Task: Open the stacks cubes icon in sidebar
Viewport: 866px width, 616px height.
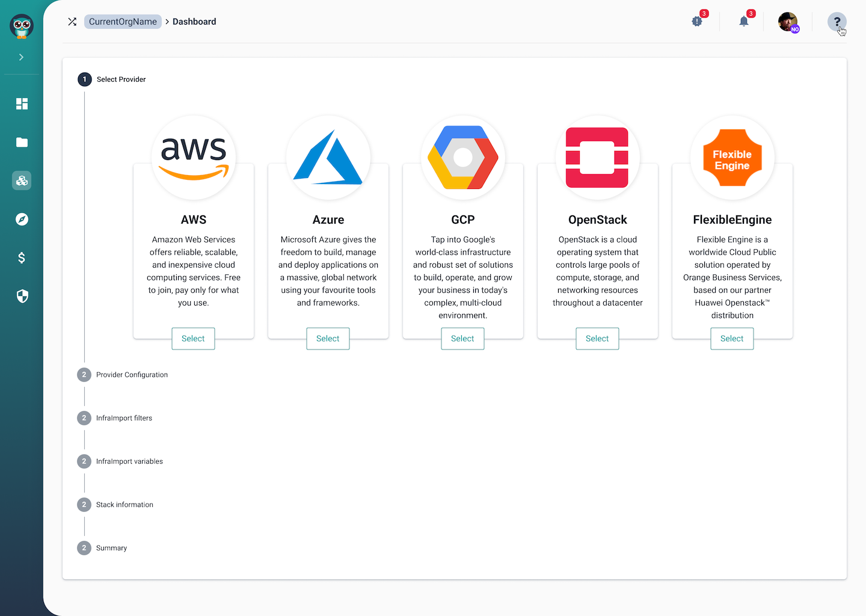Action: [22, 180]
